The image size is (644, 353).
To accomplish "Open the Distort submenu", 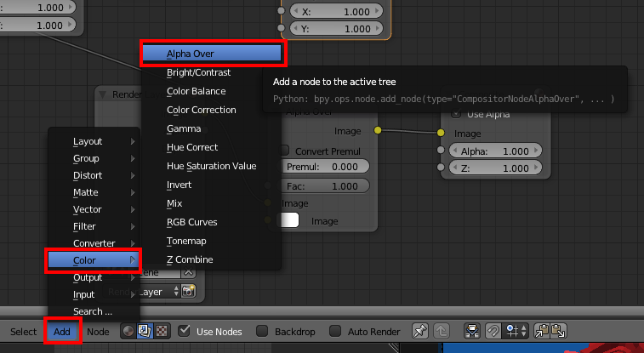I will point(94,175).
